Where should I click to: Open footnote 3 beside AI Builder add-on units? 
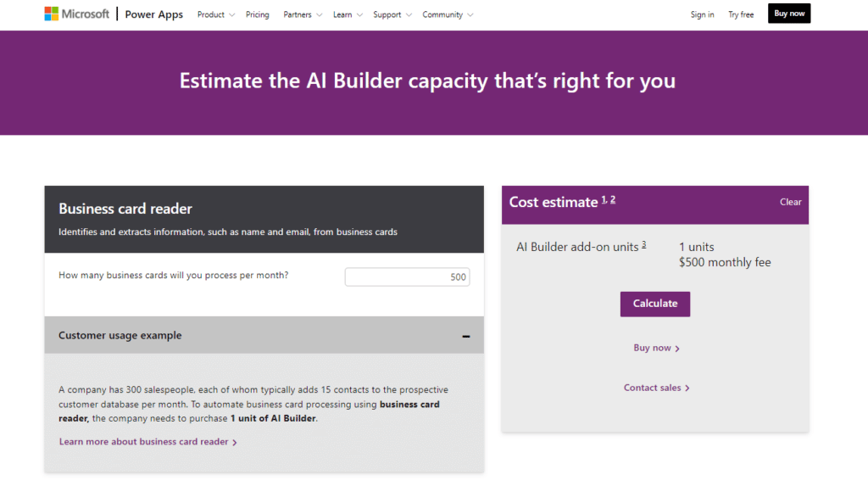(x=644, y=244)
